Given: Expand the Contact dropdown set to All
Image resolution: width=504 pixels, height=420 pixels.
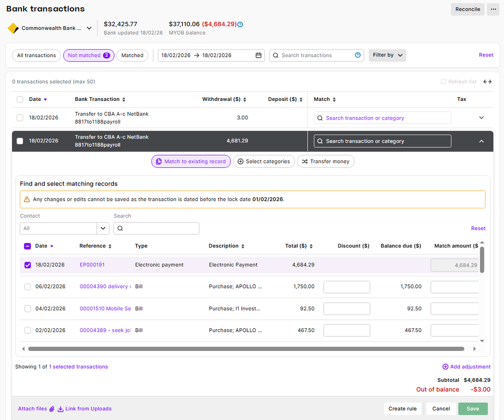Looking at the screenshot, I should tap(103, 228).
